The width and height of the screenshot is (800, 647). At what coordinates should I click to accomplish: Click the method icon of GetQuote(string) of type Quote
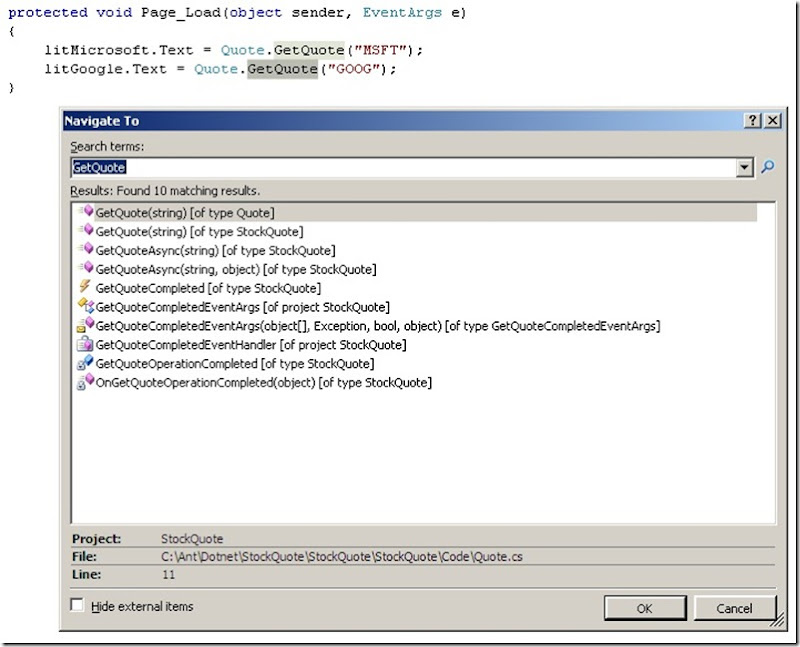(x=86, y=211)
